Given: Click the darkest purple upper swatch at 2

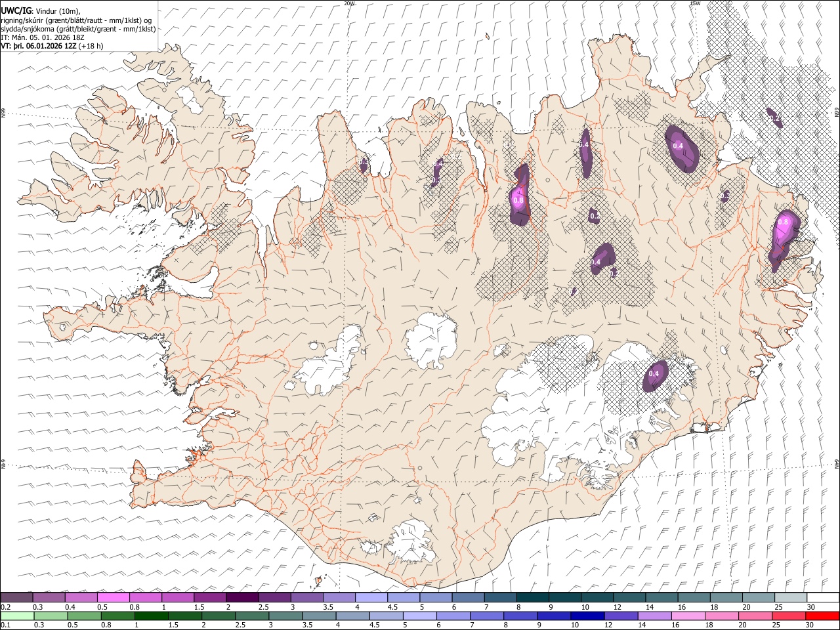Looking at the screenshot, I should (242, 598).
